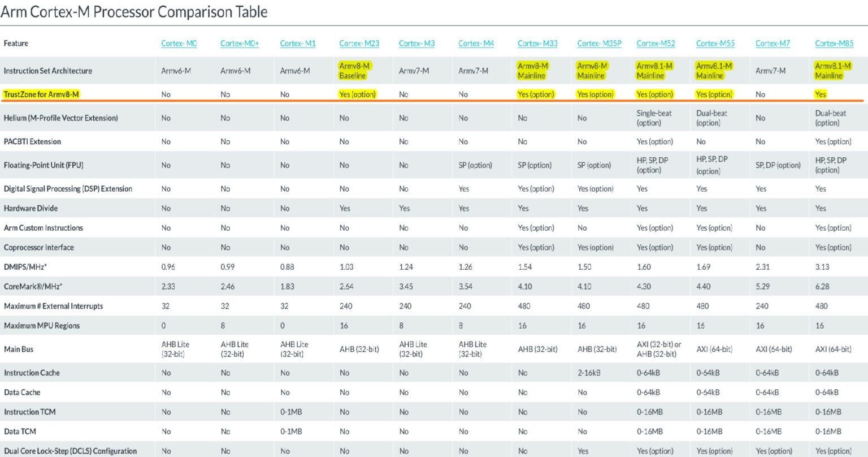The image size is (868, 457).
Task: Select the highlighted Armv8-M Baseline cell
Action: pyautogui.click(x=356, y=70)
